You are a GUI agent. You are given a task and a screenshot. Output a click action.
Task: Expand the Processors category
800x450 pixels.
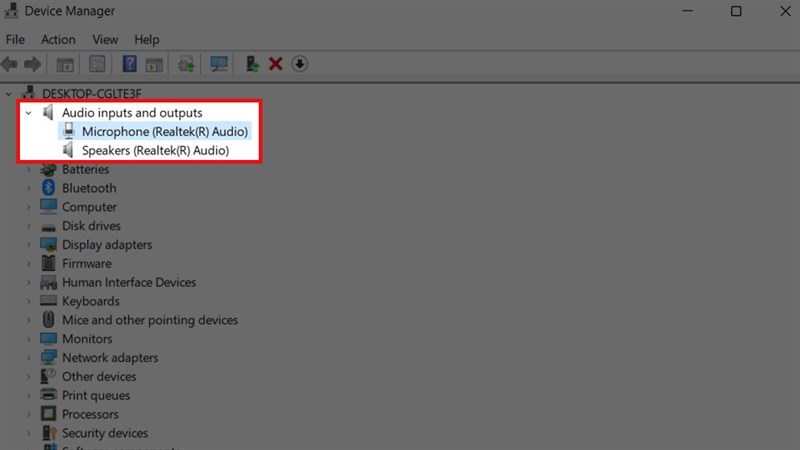tap(29, 414)
